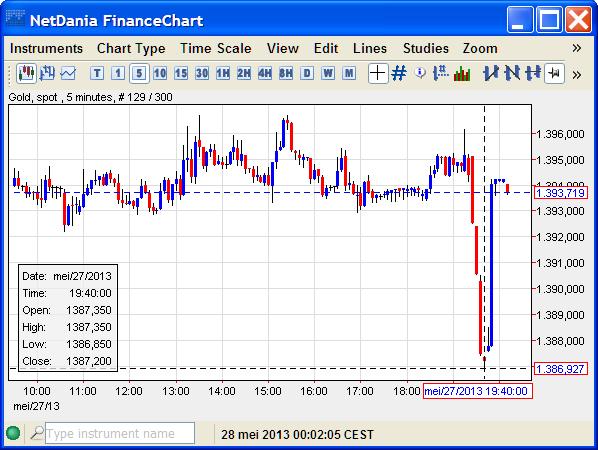Open the Instruments menu
The image size is (598, 450).
tap(46, 48)
